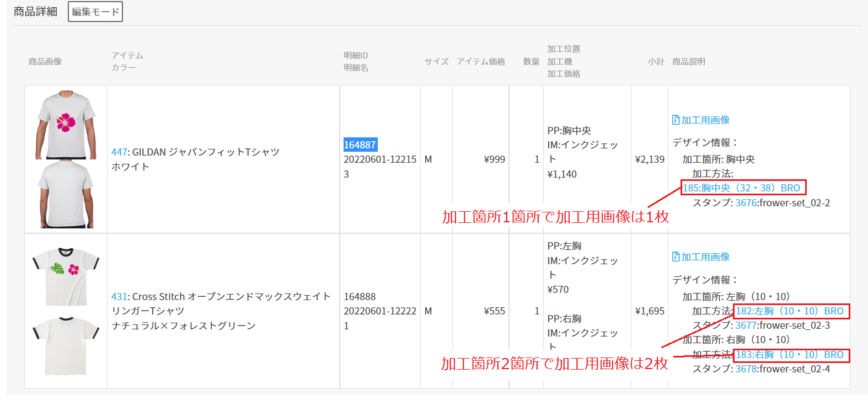Click 数量 column header
The height and width of the screenshot is (395, 868).
[x=531, y=61]
